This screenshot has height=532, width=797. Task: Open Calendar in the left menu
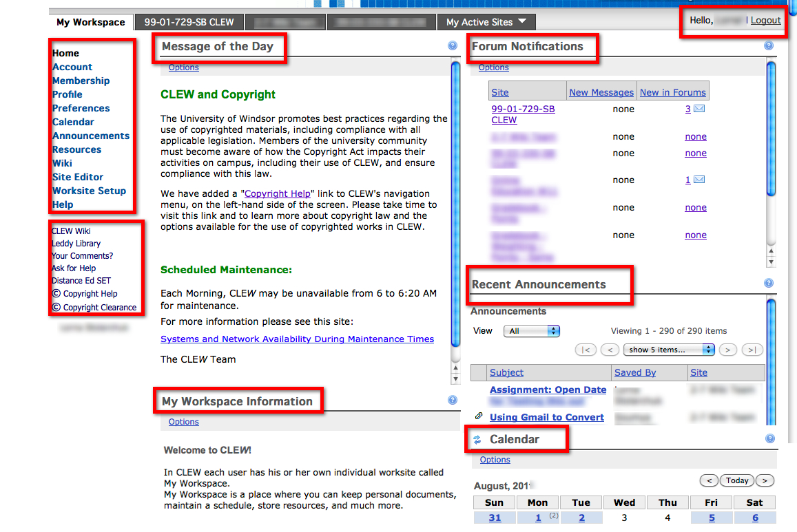click(73, 122)
